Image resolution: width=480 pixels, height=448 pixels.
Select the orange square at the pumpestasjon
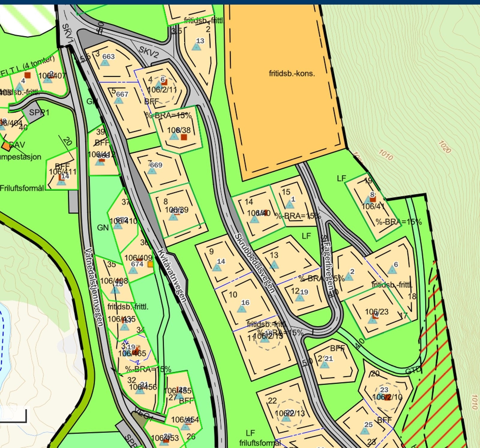[6, 146]
